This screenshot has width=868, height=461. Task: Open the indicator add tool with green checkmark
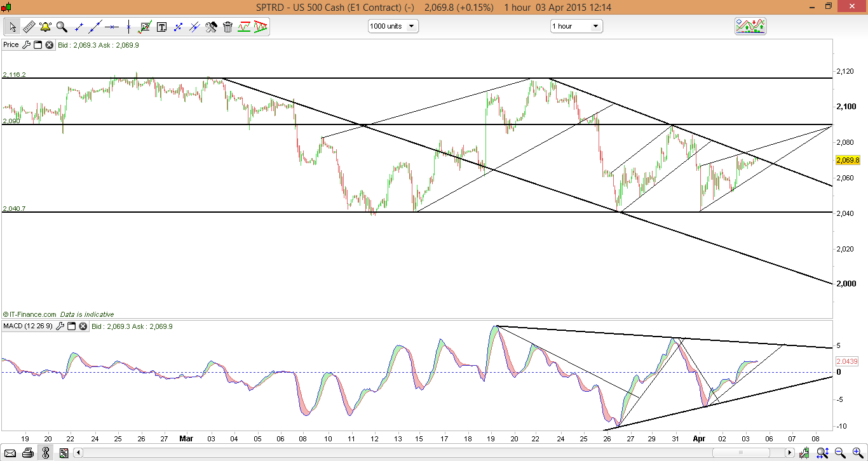point(145,27)
